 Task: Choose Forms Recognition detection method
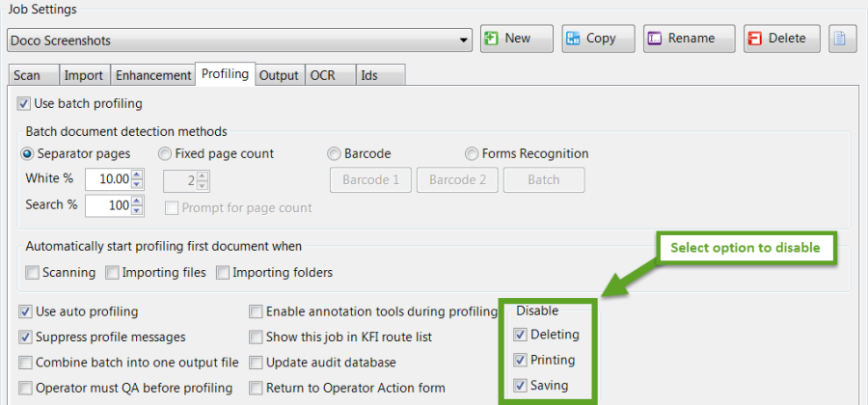[473, 153]
